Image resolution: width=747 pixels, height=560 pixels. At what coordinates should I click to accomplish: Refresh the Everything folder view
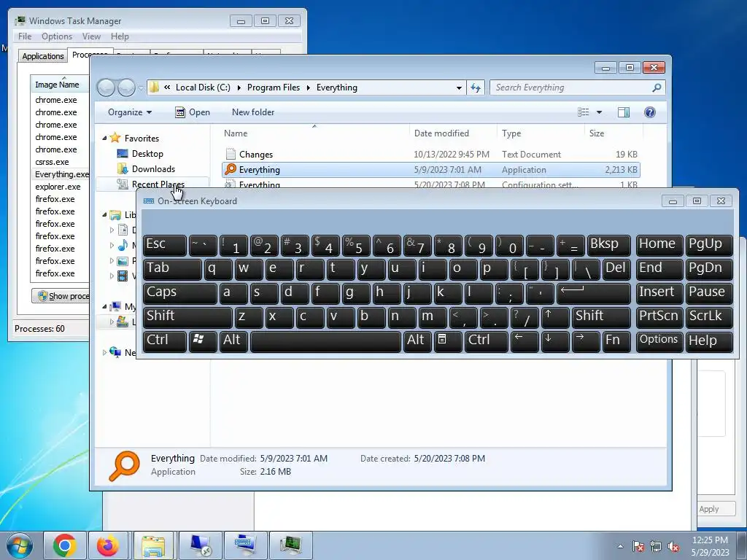(476, 87)
